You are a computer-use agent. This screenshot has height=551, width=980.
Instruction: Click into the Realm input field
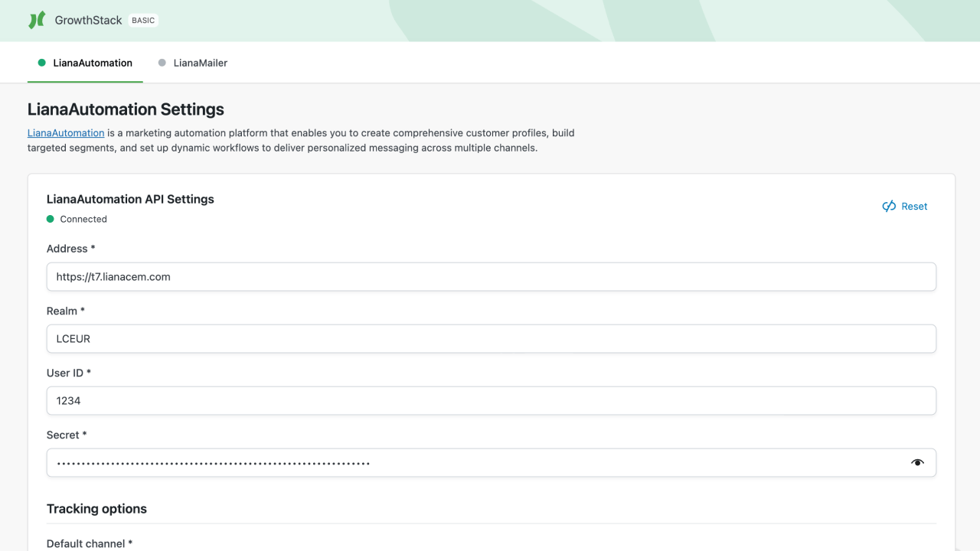click(492, 339)
